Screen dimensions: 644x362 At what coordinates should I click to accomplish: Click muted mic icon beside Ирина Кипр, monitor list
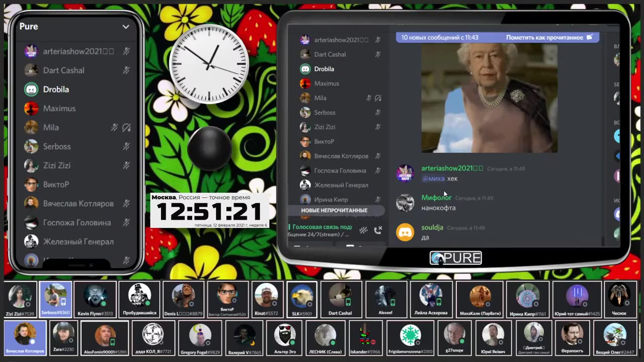pos(378,200)
